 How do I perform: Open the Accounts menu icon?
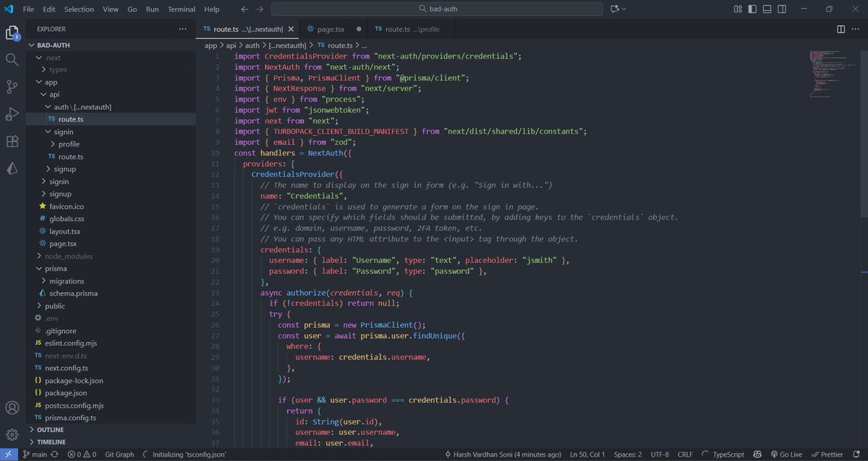[x=12, y=408]
